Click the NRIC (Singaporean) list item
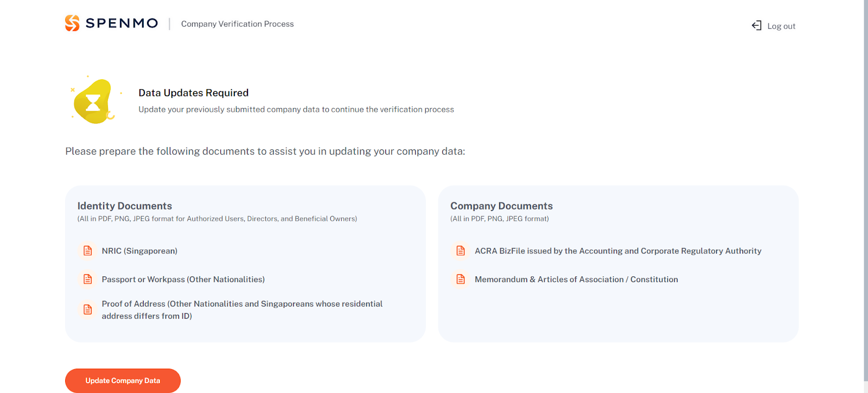The width and height of the screenshot is (868, 393). coord(139,251)
